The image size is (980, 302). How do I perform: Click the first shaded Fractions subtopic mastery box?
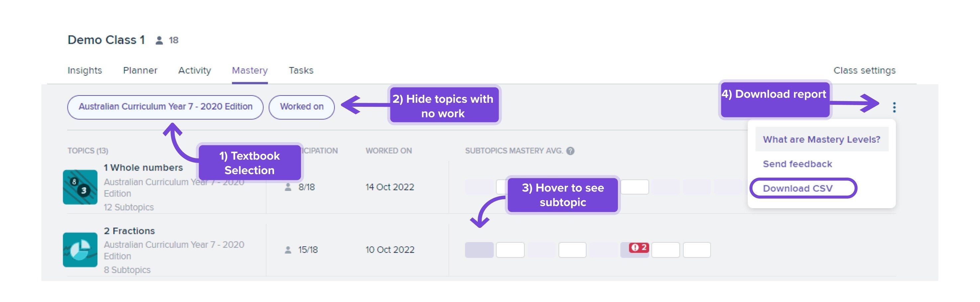coord(479,250)
